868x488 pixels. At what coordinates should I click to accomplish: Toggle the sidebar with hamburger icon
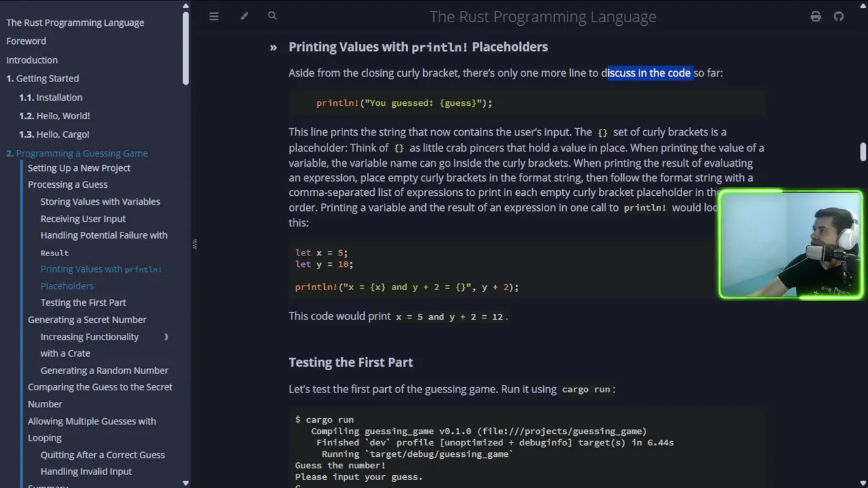pos(214,16)
